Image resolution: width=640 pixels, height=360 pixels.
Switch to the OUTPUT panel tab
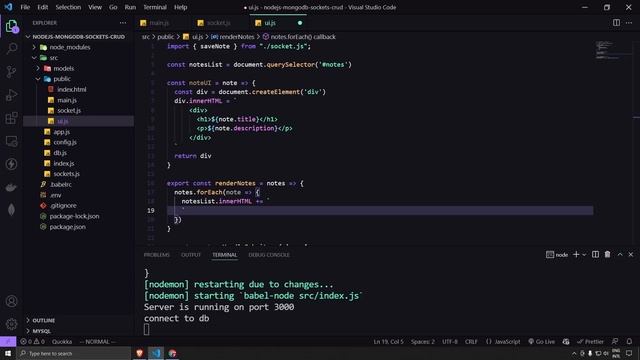point(191,255)
